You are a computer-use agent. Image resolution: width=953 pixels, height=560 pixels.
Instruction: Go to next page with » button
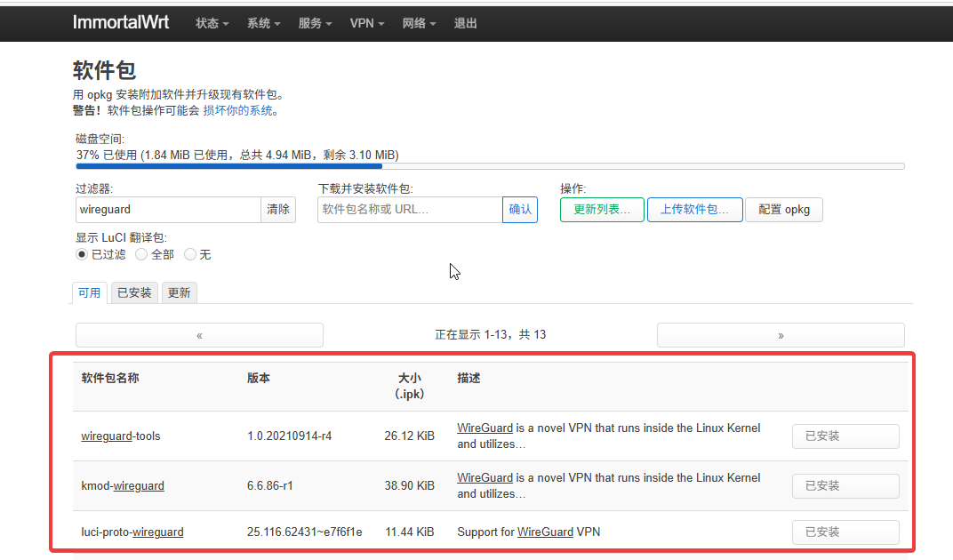tap(781, 335)
